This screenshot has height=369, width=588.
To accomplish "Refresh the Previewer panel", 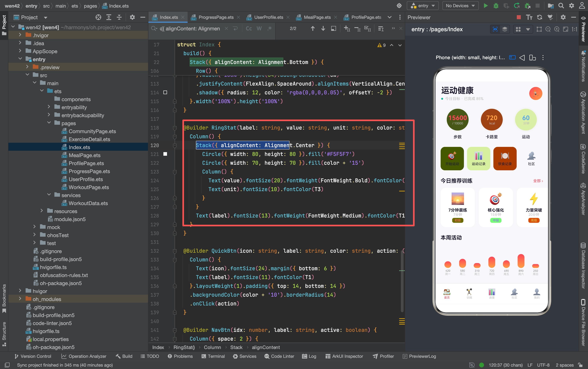I will 539,17.
